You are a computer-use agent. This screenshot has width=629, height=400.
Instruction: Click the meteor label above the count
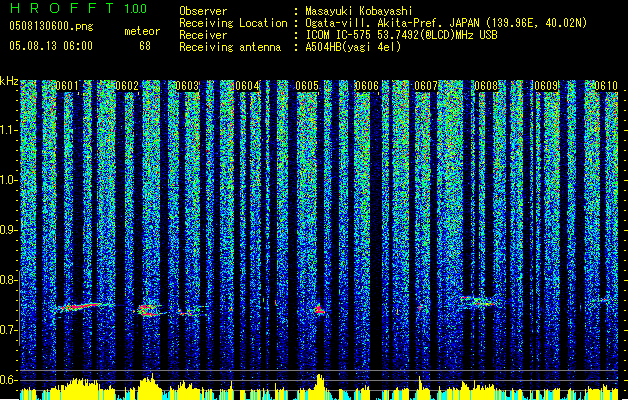(142, 31)
